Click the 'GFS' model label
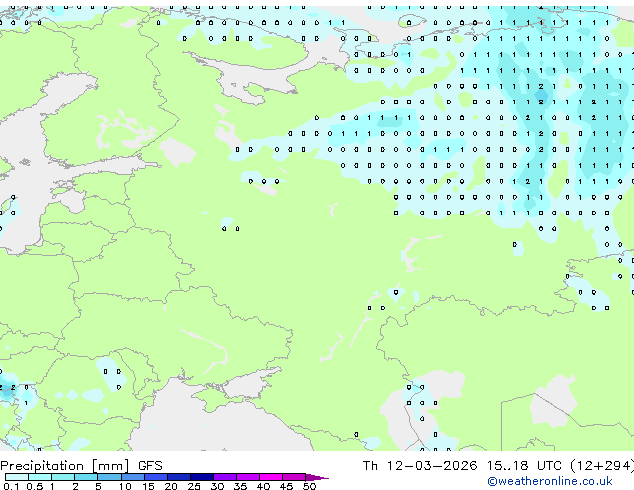Viewport: 634px width, 490px height. point(150,466)
